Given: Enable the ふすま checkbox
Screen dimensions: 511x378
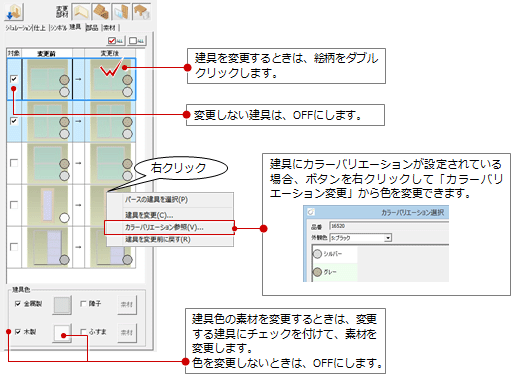Looking at the screenshot, I should point(83,332).
